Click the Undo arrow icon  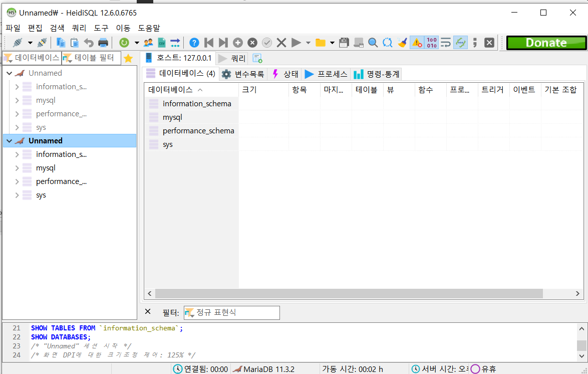(89, 43)
